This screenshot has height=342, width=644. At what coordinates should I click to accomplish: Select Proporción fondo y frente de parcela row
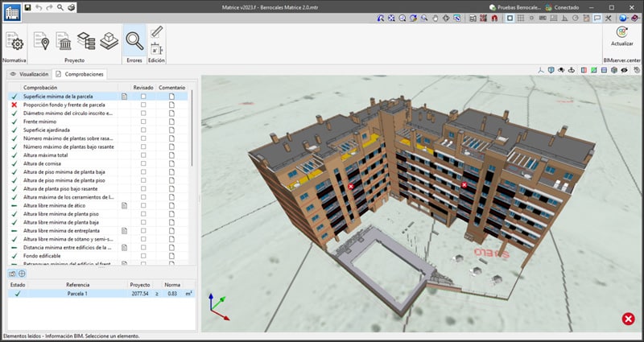[64, 105]
